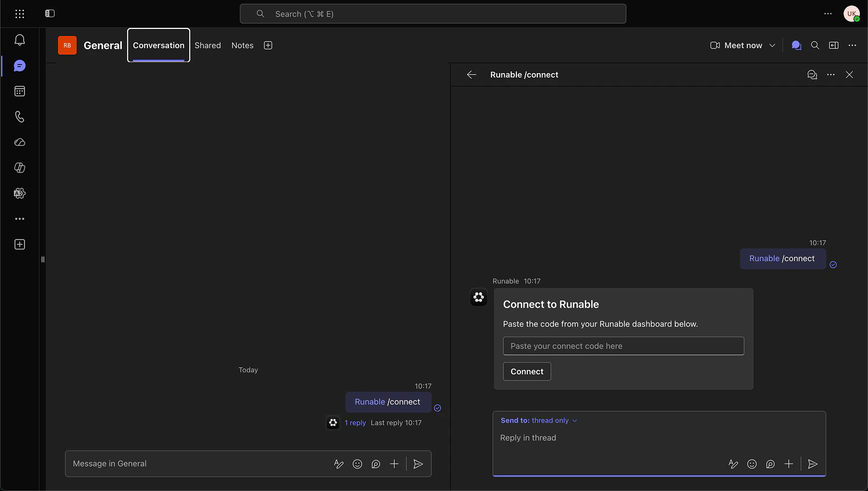The width and height of the screenshot is (868, 491).
Task: Open settings and more in title bar
Action: 828,13
